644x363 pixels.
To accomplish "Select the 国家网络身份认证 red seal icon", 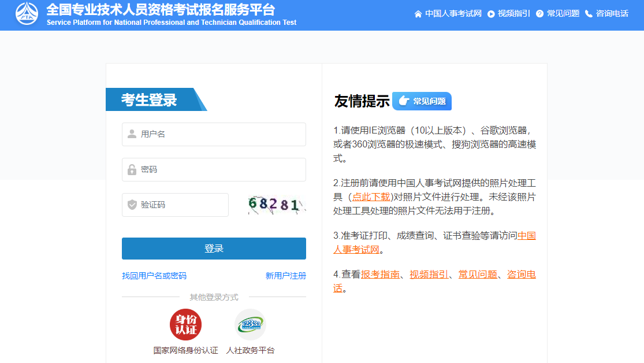I will point(185,324).
